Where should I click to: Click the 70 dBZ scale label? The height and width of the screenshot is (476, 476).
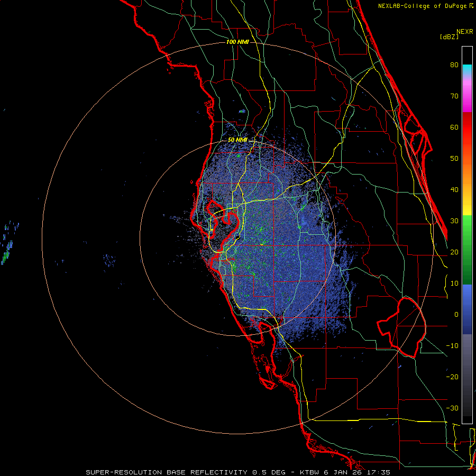click(x=454, y=96)
